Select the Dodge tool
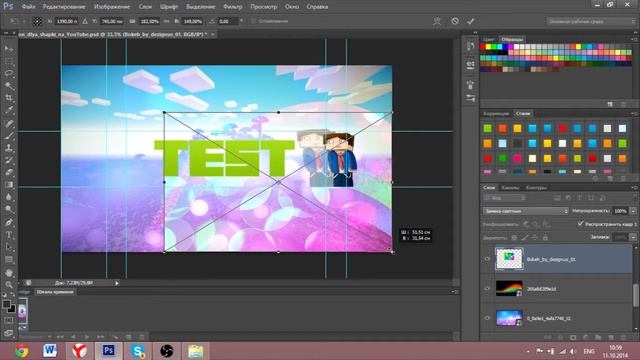This screenshot has height=360, width=640. click(9, 209)
